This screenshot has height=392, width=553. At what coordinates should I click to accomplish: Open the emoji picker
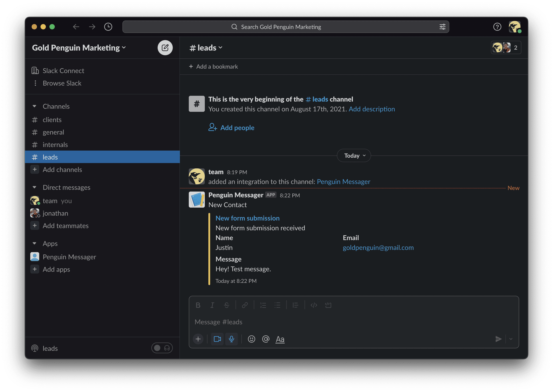[x=251, y=339]
